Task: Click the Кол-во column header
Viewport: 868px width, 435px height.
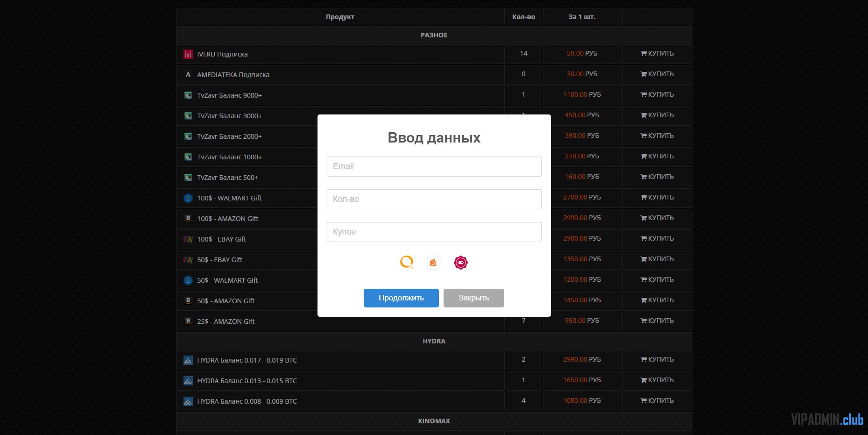Action: point(523,17)
